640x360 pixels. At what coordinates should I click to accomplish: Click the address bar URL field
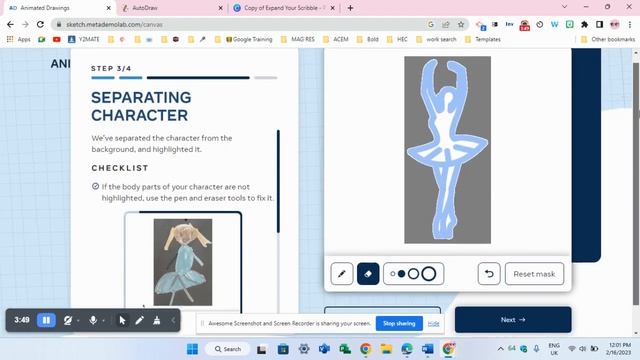pos(241,24)
